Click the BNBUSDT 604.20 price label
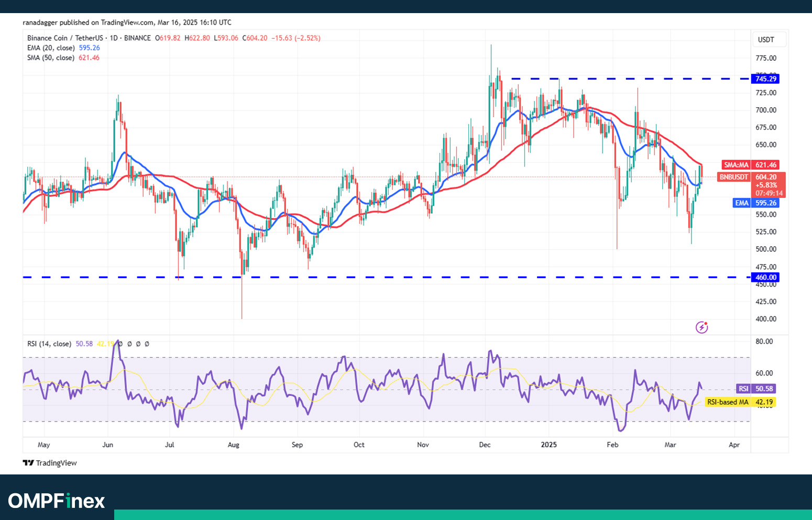The width and height of the screenshot is (812, 520). coord(751,177)
